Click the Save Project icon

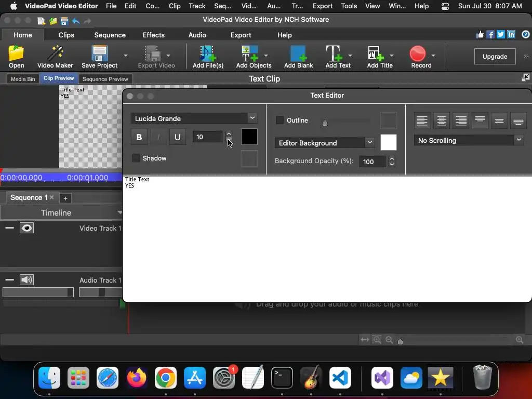click(99, 57)
